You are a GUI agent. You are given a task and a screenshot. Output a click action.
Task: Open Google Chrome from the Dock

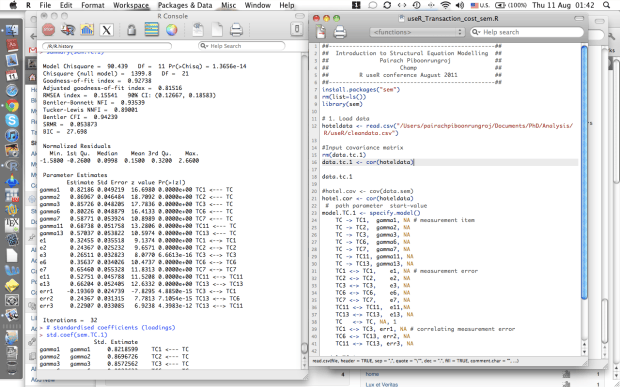click(x=12, y=106)
